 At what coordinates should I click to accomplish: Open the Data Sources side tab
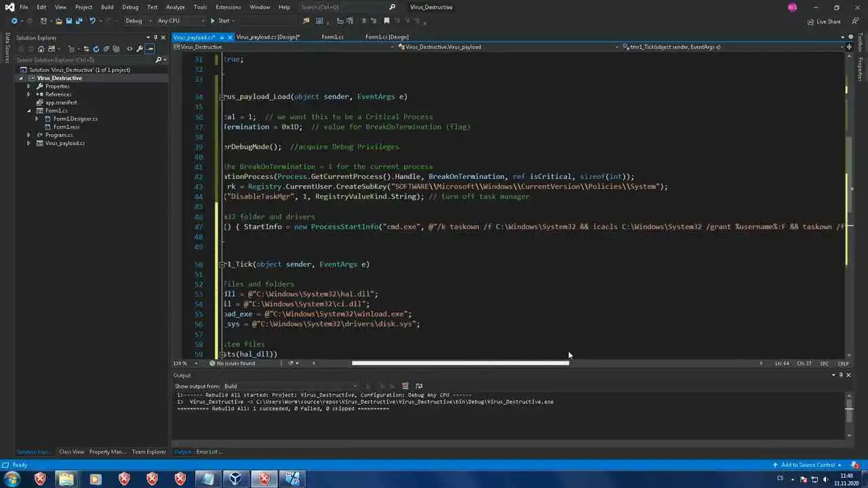(x=7, y=47)
